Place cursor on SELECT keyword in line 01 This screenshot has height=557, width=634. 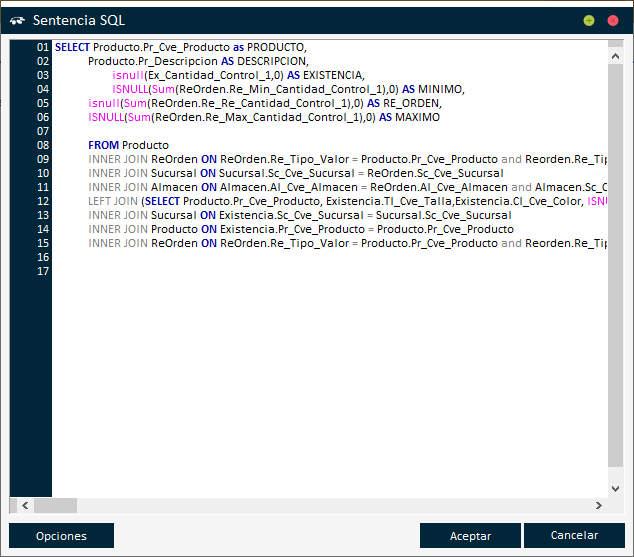[x=71, y=47]
